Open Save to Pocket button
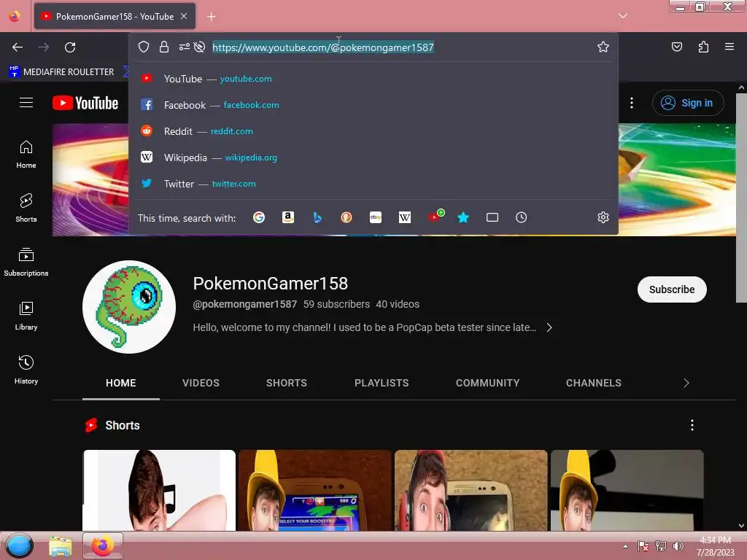 [677, 47]
